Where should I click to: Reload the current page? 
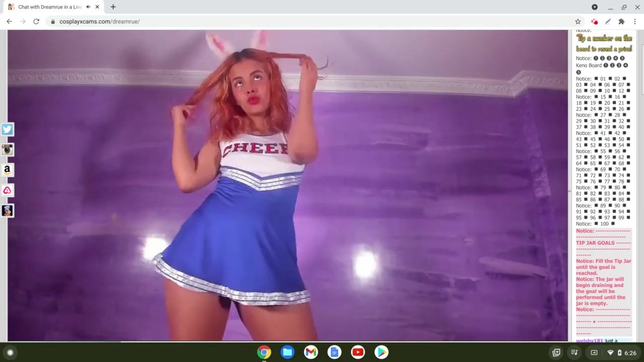click(36, 22)
